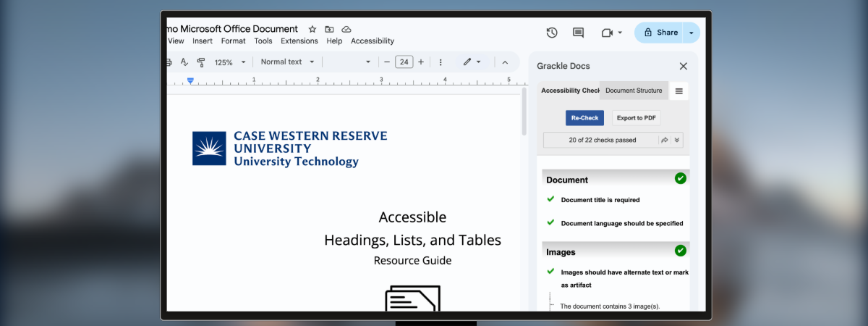Click the Grackle Docs panel title
The height and width of the screenshot is (326, 868).
563,66
